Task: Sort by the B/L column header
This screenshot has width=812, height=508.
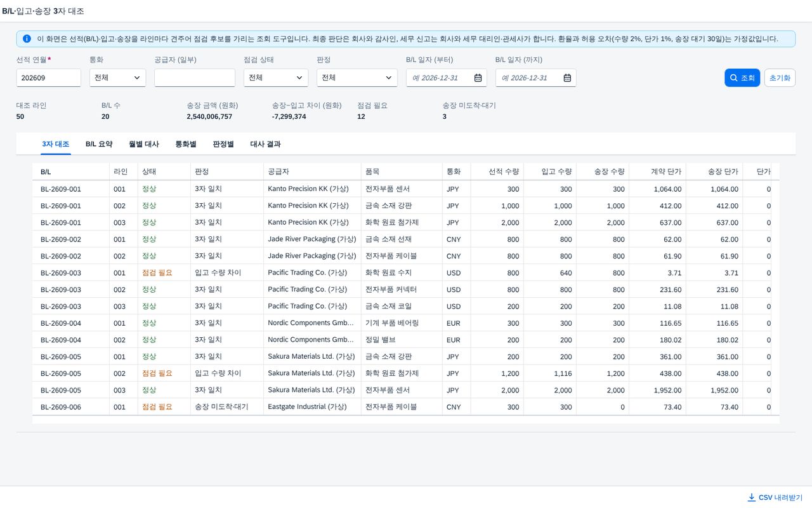Action: (x=71, y=172)
